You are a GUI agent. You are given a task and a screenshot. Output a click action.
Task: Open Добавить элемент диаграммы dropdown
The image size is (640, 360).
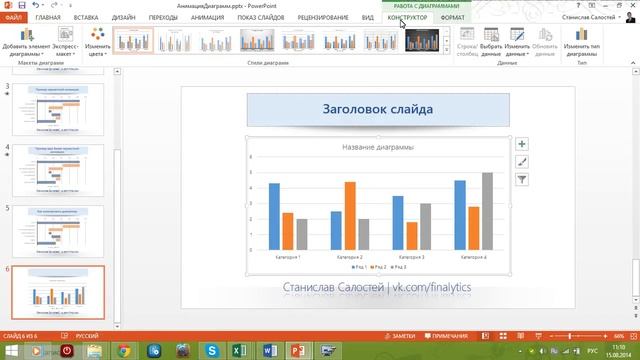pyautogui.click(x=27, y=42)
